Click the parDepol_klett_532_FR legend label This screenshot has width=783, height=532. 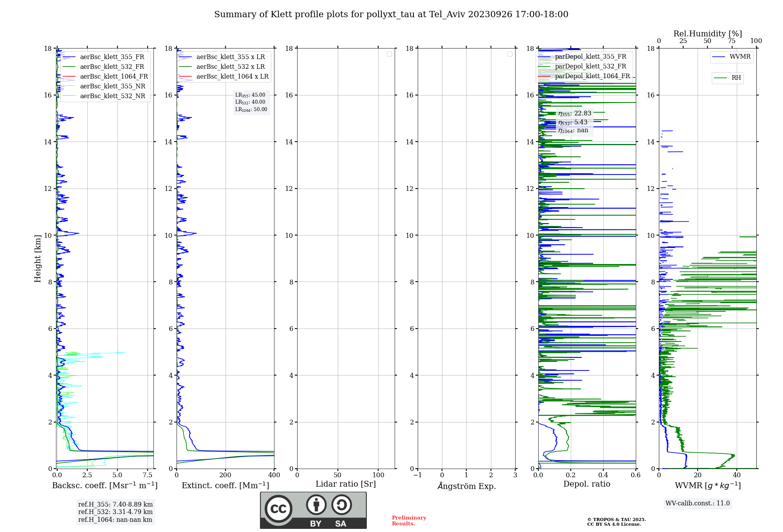[x=590, y=66]
